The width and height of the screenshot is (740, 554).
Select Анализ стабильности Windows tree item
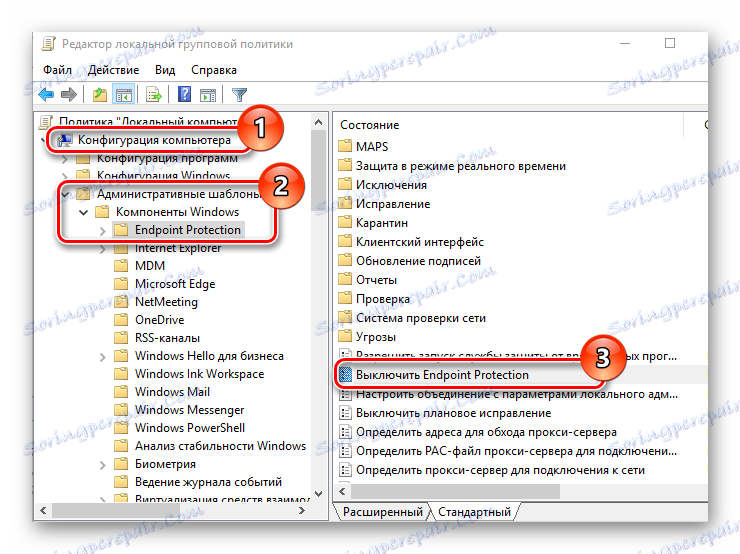(x=220, y=445)
